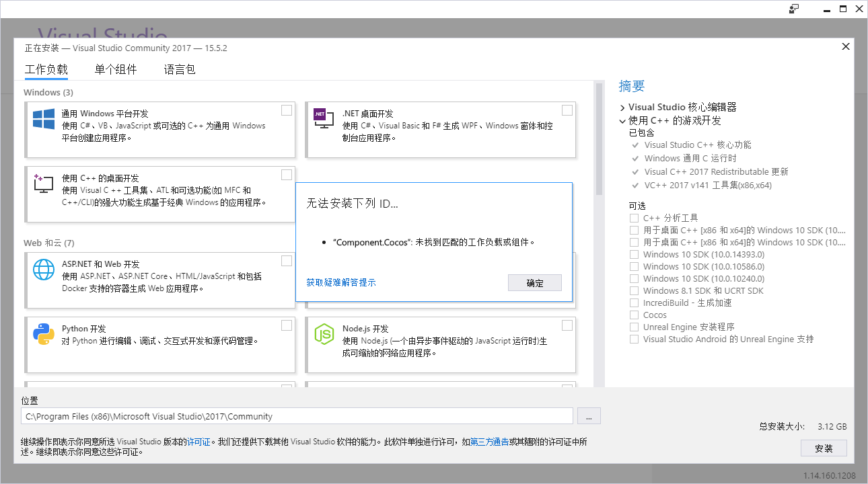Enable the C++ 分析工具 optional component

(x=634, y=218)
